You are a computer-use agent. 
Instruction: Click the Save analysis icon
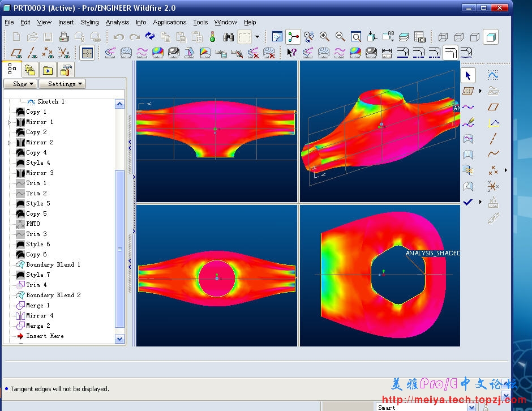coord(221,53)
